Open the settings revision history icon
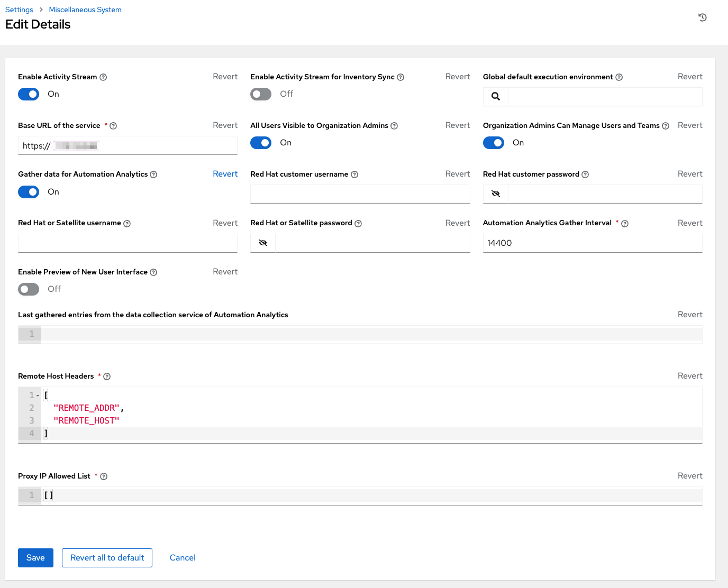 point(702,17)
